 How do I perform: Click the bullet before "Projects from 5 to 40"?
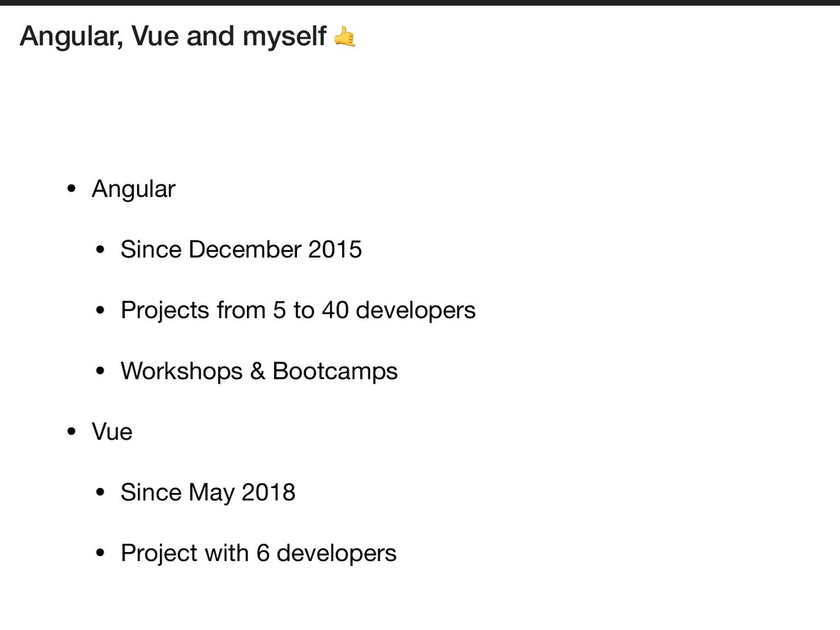[100, 310]
